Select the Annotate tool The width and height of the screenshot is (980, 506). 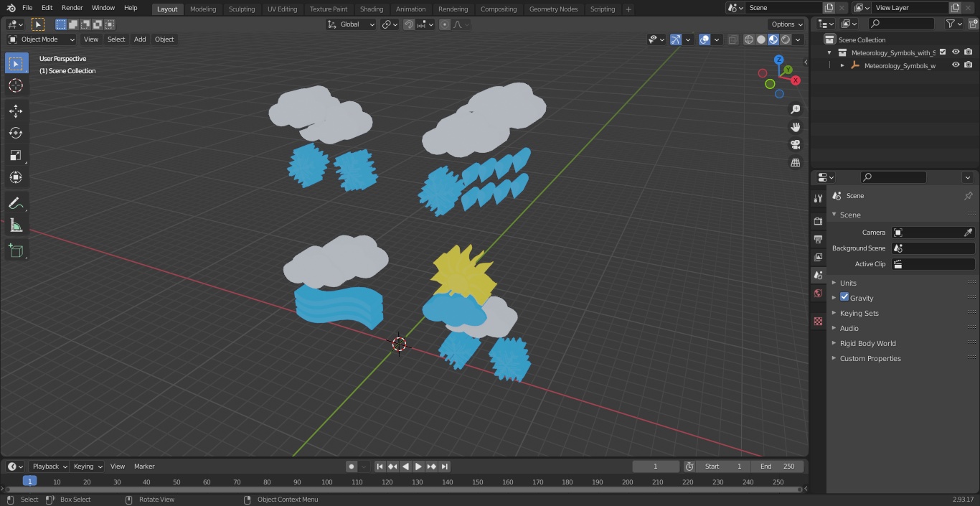tap(16, 203)
